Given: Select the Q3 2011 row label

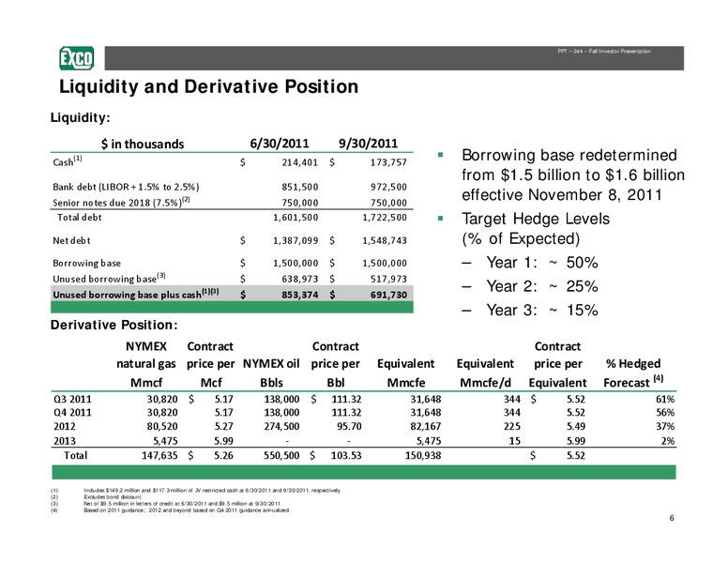Looking at the screenshot, I should pyautogui.click(x=72, y=400).
